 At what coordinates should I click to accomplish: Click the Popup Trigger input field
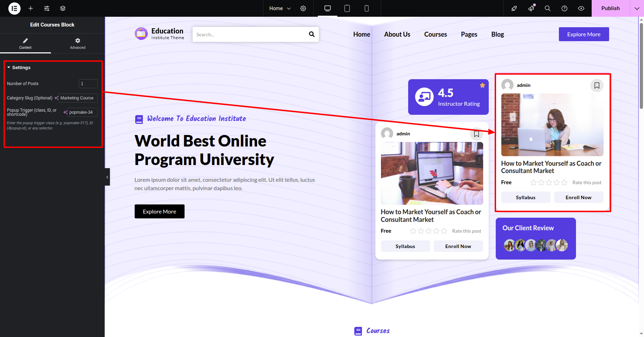click(x=82, y=112)
